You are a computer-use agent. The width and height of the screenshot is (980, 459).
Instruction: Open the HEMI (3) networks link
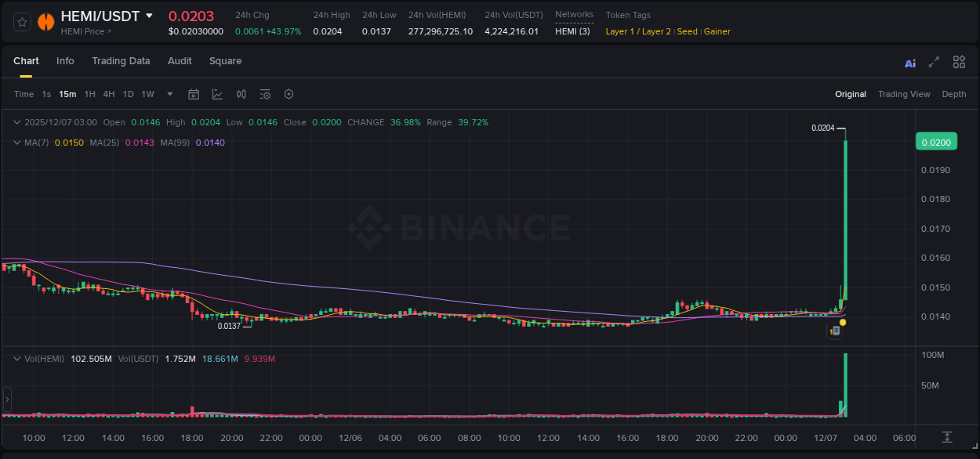573,32
